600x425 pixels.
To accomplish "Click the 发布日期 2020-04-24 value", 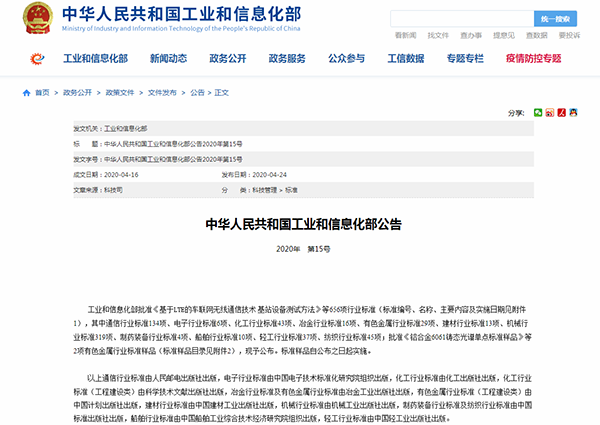I will pos(269,175).
